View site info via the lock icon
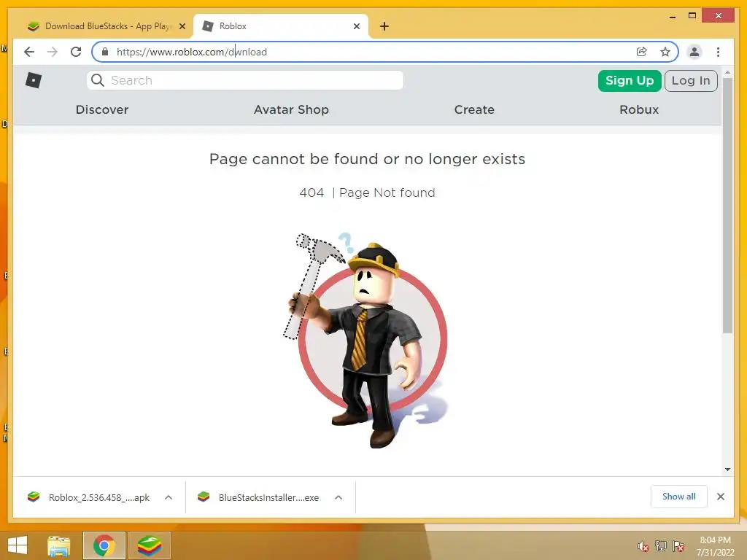This screenshot has height=560, width=747. (105, 52)
